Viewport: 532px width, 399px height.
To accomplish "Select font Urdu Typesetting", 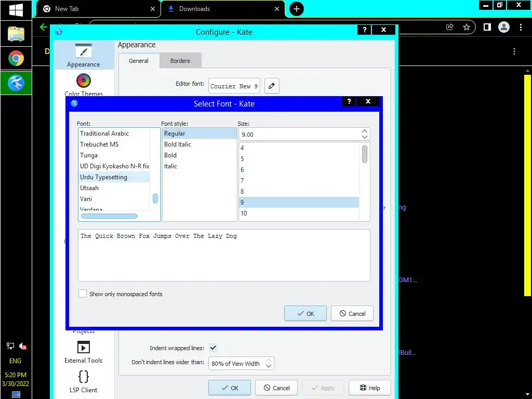I will [x=114, y=177].
